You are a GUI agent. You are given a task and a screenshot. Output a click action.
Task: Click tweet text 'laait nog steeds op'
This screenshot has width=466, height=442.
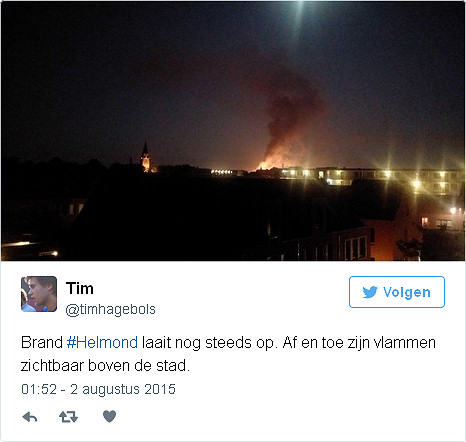pyautogui.click(x=209, y=343)
